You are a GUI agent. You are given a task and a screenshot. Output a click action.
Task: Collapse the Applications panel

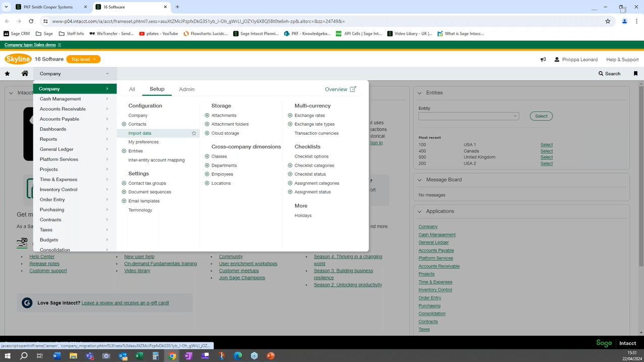pos(420,212)
